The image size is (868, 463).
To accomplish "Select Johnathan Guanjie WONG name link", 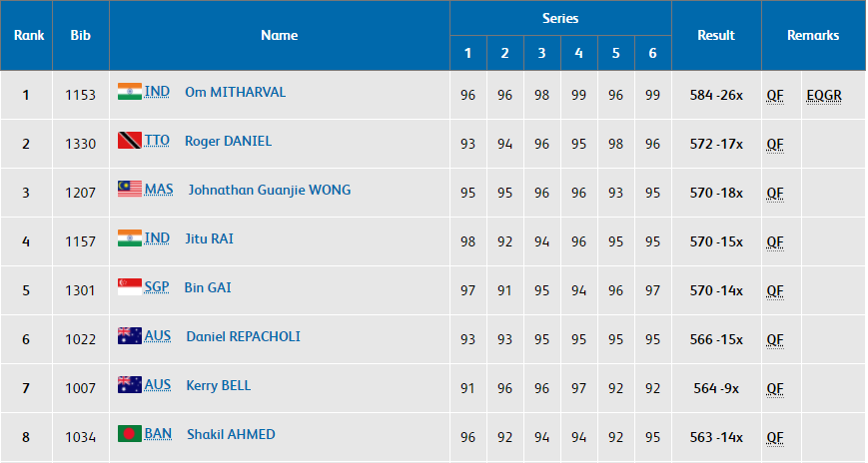I will (270, 190).
